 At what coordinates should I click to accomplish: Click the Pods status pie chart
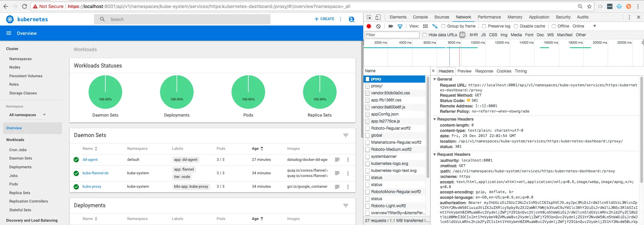[x=248, y=92]
